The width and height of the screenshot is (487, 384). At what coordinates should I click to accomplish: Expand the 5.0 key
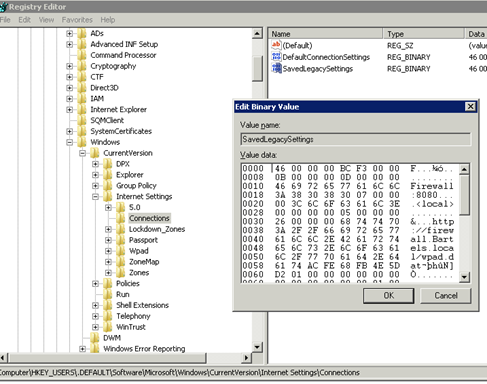[x=108, y=208]
